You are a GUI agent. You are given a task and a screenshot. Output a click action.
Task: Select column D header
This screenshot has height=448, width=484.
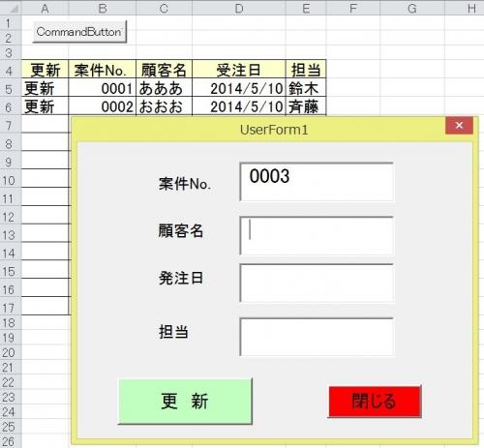[239, 9]
